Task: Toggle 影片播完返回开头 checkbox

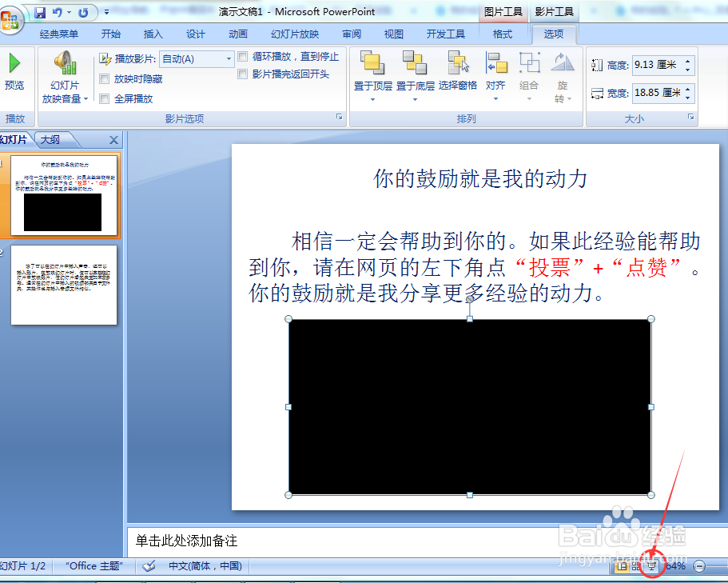Action: [242, 74]
